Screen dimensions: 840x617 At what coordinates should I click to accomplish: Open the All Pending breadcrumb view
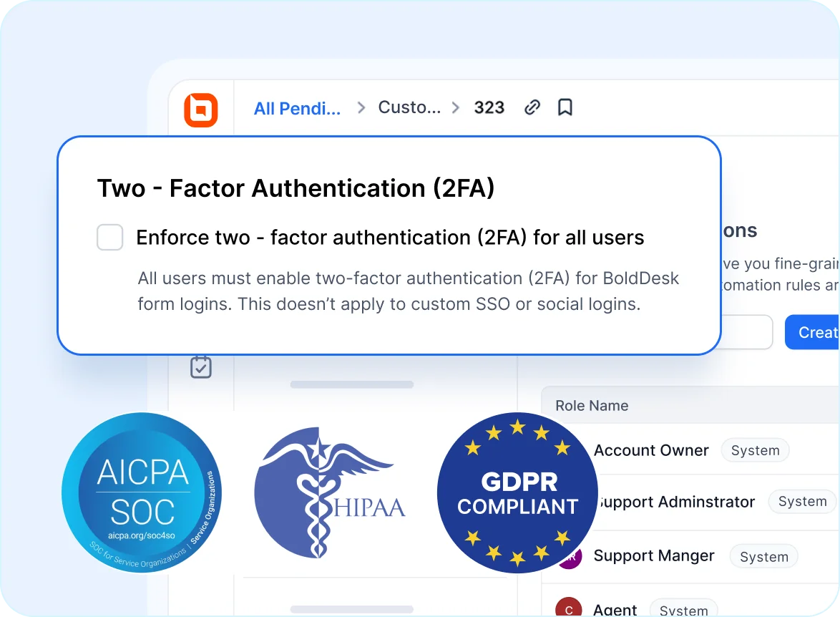(x=296, y=107)
